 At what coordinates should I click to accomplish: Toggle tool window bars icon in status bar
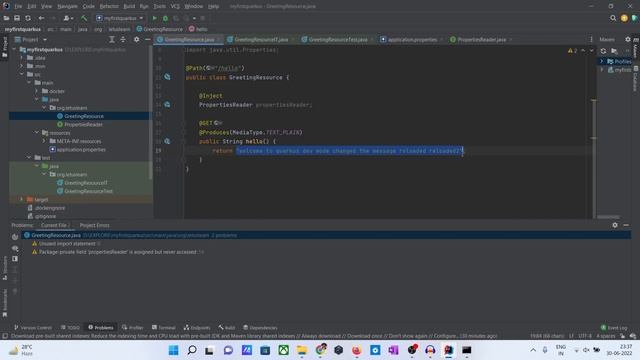[5, 336]
